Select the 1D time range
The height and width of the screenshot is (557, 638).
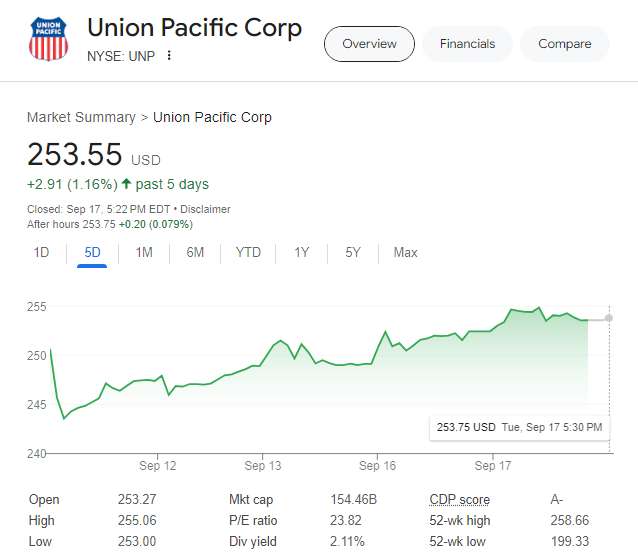coord(41,253)
